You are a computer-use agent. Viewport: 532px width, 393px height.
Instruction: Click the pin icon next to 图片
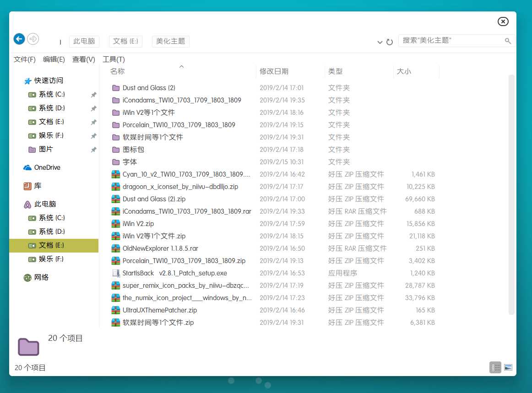(94, 150)
